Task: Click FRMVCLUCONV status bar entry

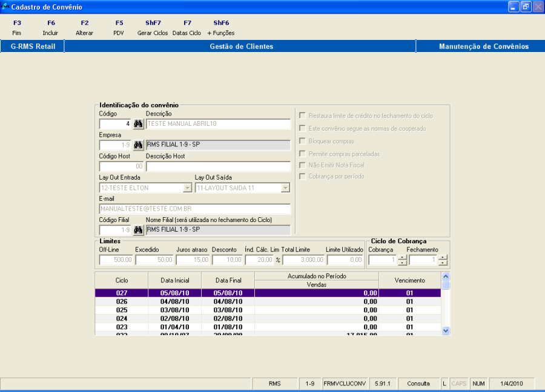Action: click(345, 384)
